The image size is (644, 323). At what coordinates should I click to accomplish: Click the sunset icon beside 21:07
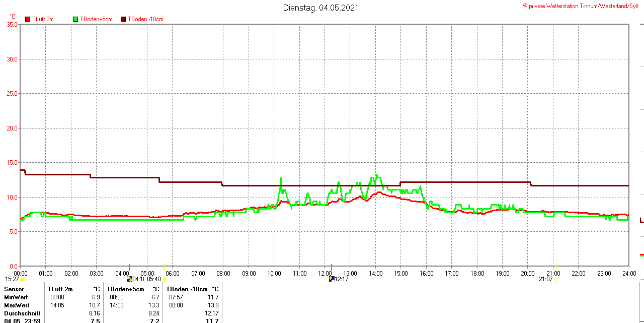556,279
